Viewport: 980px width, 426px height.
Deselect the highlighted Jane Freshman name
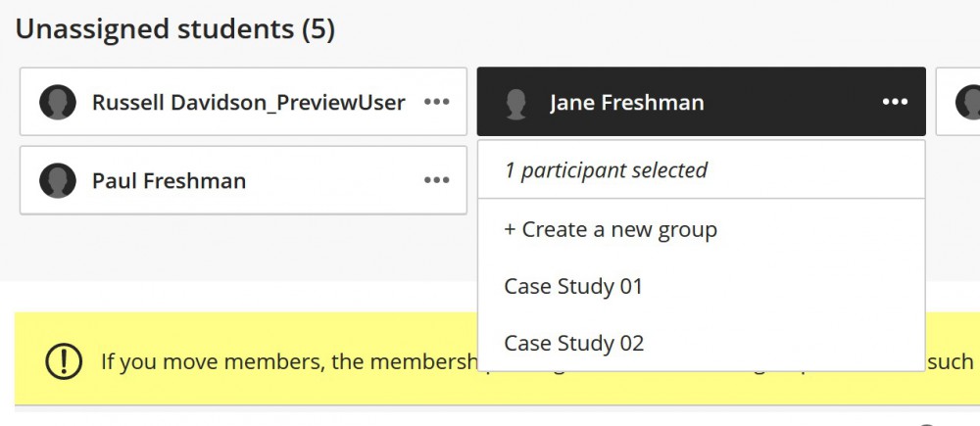point(627,103)
